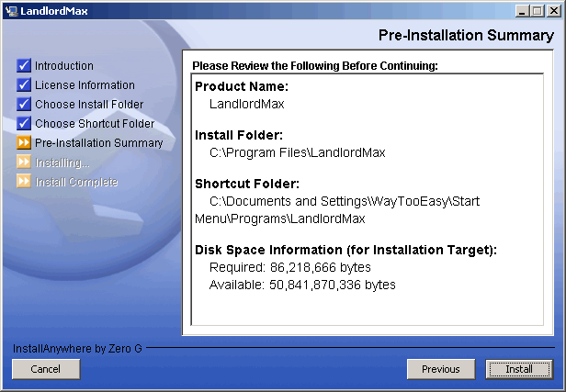
Task: Click the Choose Install Folder checkmark icon
Action: point(24,104)
